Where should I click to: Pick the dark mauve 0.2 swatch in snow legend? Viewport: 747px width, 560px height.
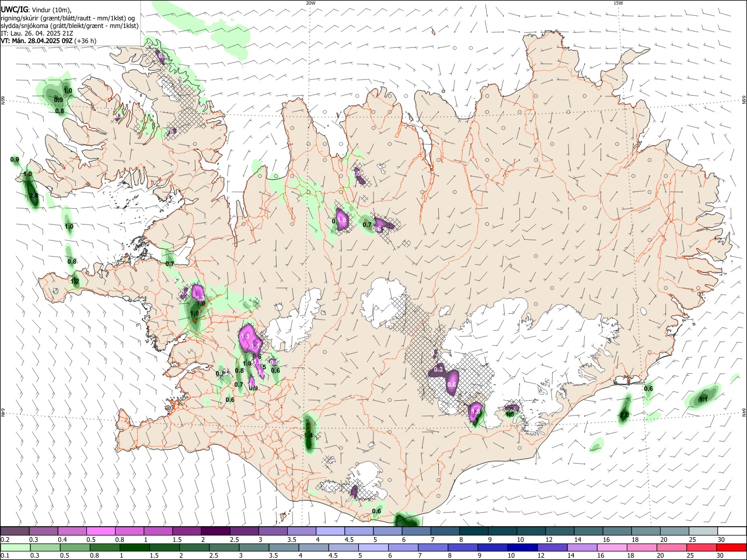[15, 531]
